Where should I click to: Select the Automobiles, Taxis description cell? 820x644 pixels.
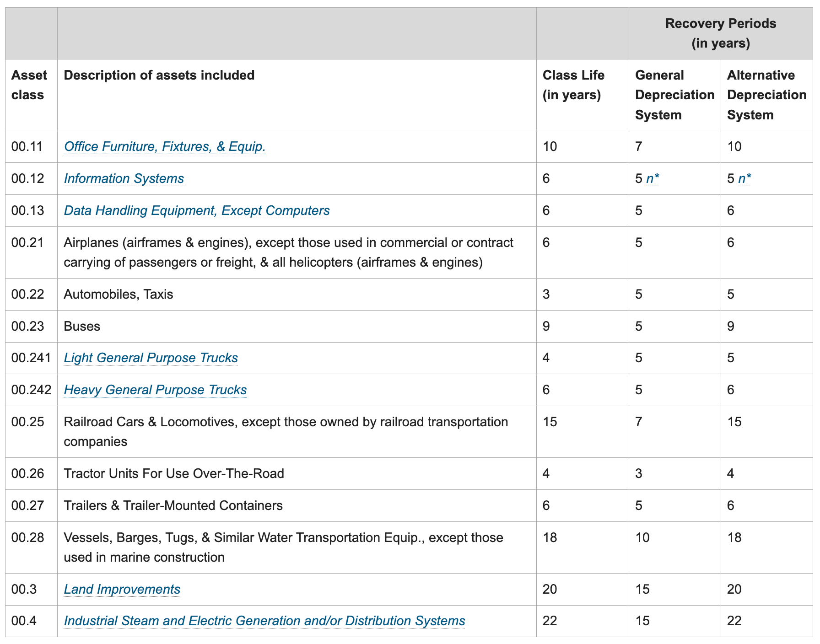[297, 294]
